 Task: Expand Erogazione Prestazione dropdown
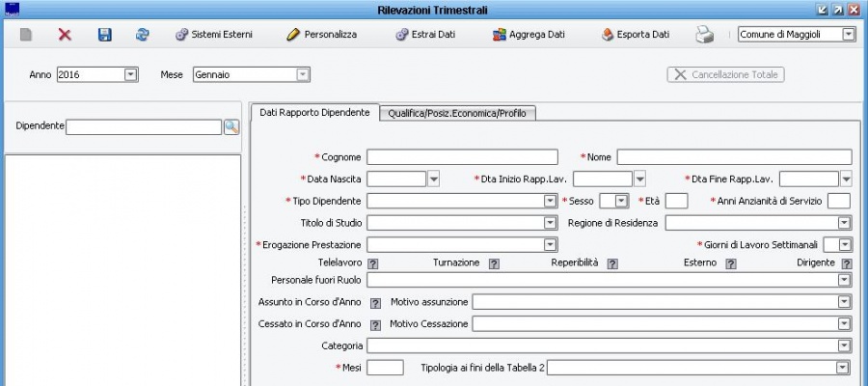[x=550, y=244]
